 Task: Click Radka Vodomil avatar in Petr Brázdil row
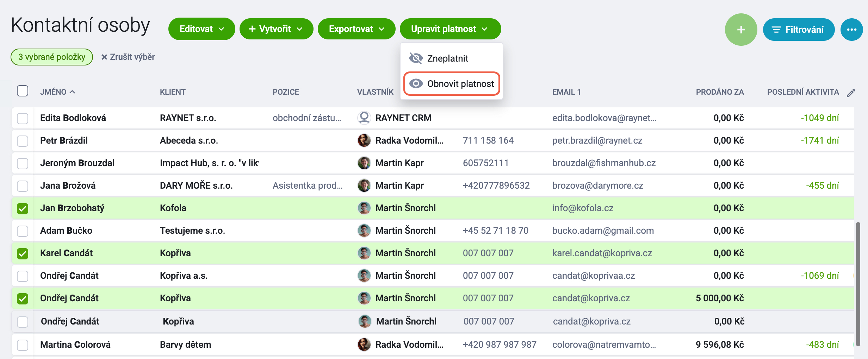coord(364,140)
